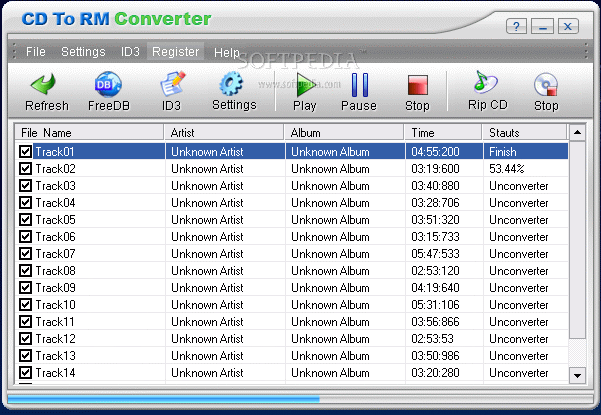Stop playback with the red square Stop
This screenshot has height=415, width=601.
click(x=417, y=85)
